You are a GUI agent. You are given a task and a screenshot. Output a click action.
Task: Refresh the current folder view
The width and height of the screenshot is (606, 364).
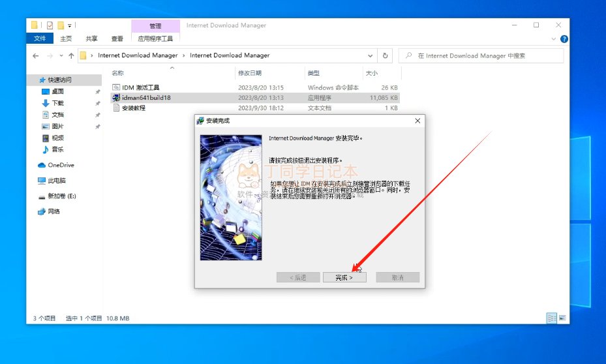pos(385,55)
